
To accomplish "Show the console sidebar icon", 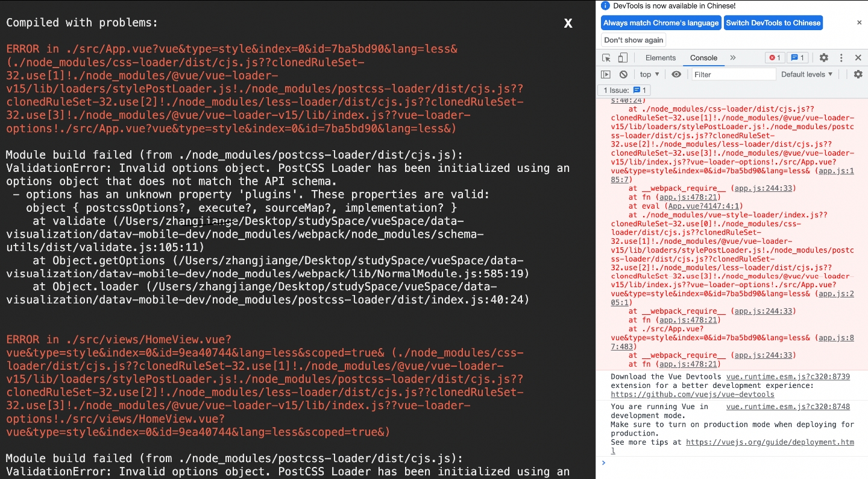I will [x=606, y=74].
